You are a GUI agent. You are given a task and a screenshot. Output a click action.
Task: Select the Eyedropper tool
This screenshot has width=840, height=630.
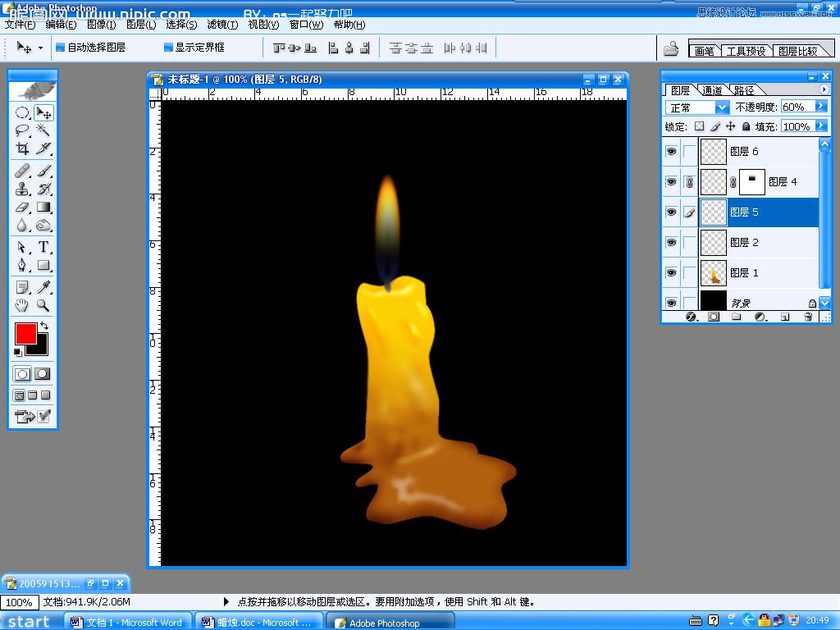click(x=43, y=286)
